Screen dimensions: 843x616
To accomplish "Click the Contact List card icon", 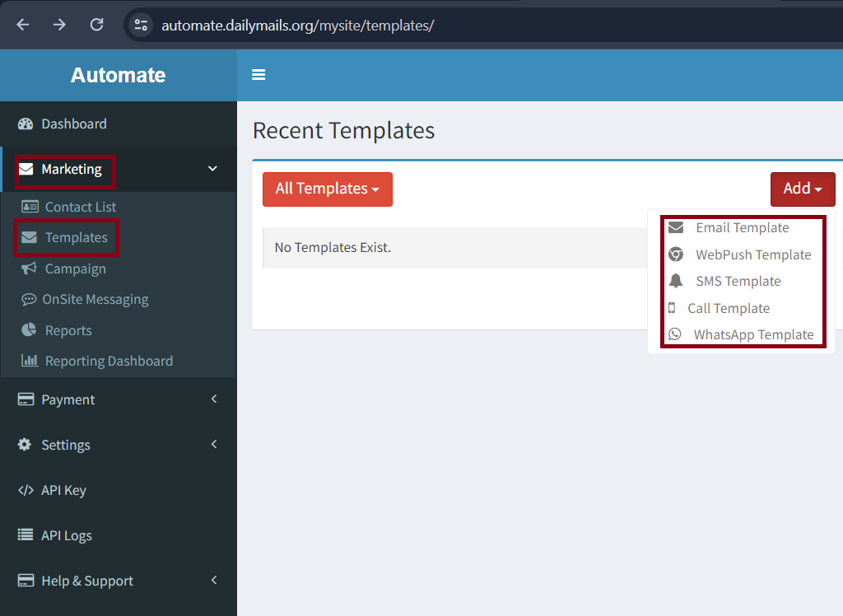I will click(30, 207).
